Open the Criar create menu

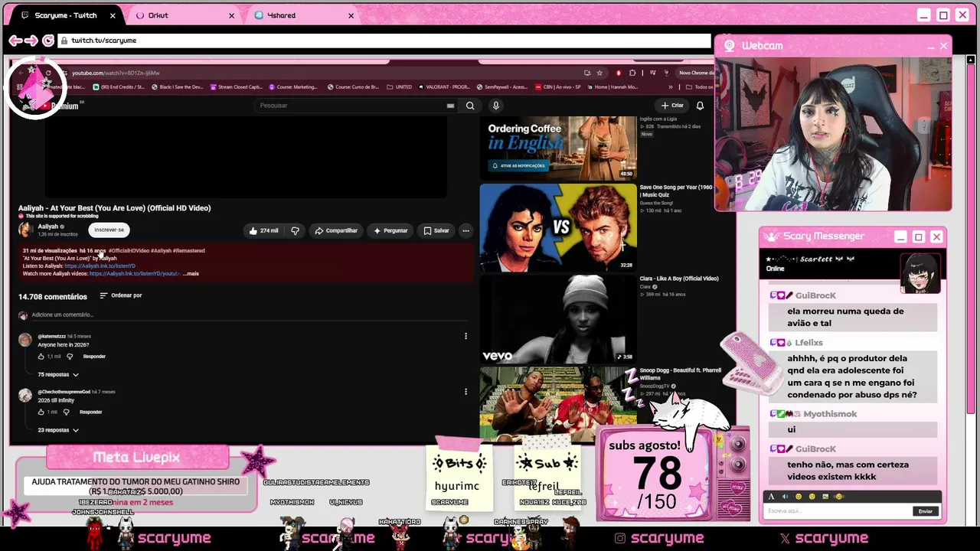(672, 106)
